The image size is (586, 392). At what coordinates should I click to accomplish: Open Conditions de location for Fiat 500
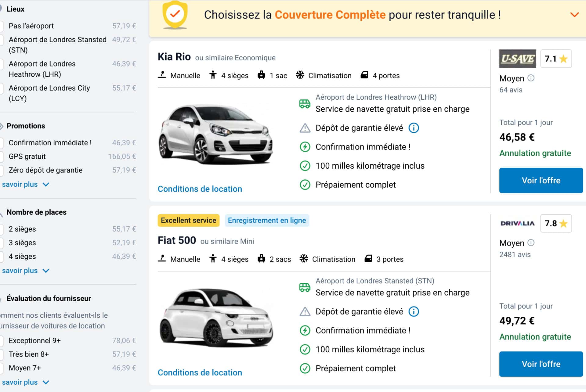(200, 372)
